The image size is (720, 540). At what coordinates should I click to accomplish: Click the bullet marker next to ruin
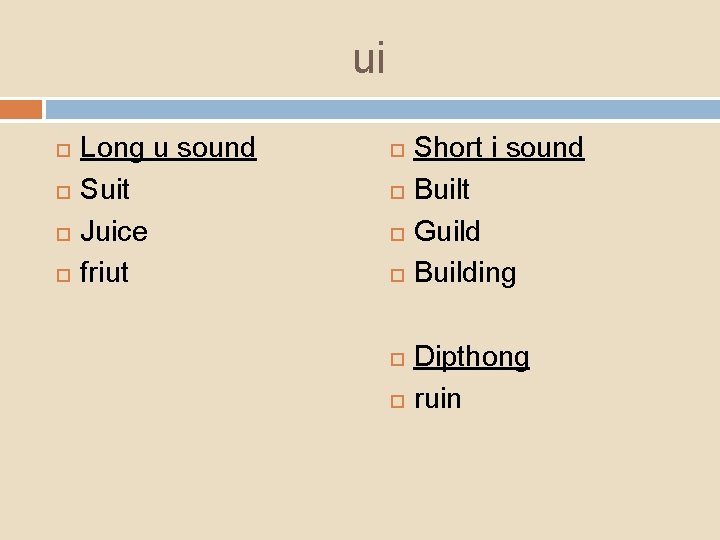pos(396,400)
